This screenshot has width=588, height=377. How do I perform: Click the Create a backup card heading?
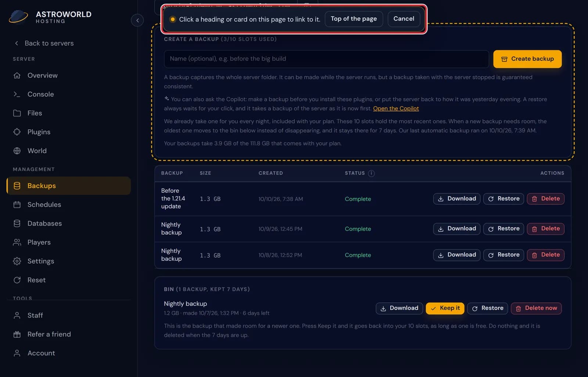coord(220,39)
